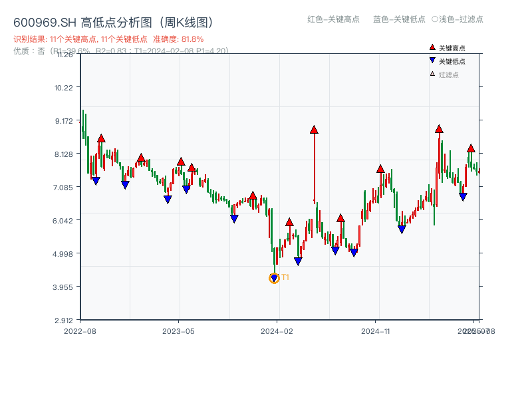This screenshot has height=399, width=532.
Task: Click the 蓝色-关键低点 header label
Action: (399, 19)
